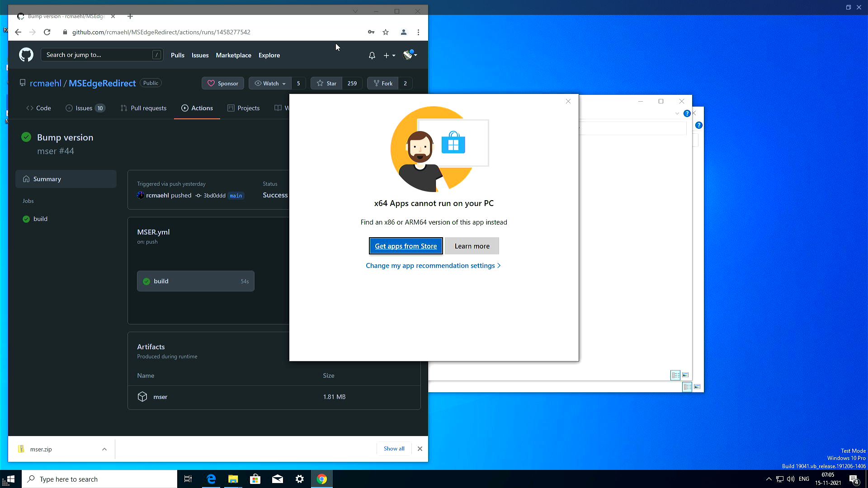
Task: Star the MSEdgeRedirect repository
Action: [x=326, y=83]
